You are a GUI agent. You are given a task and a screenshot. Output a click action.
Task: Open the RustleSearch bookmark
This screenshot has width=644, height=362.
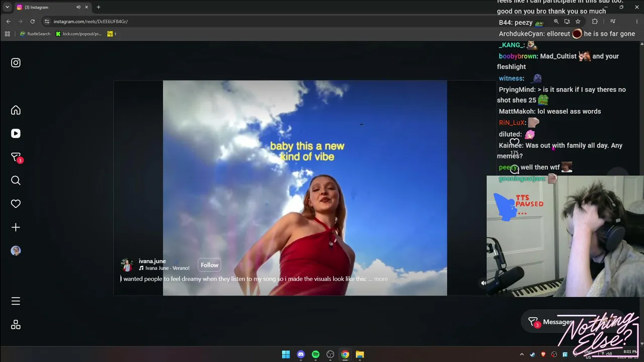click(x=35, y=34)
